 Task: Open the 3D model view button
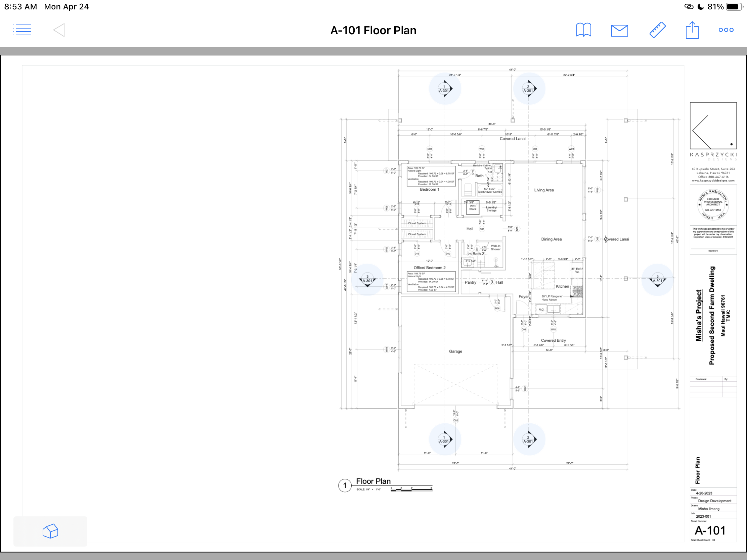click(50, 531)
